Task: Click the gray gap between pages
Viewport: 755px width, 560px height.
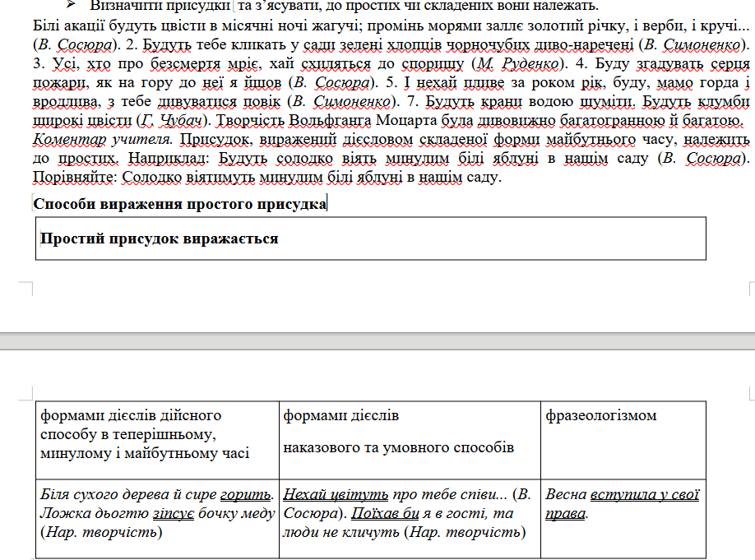Action: [377, 341]
